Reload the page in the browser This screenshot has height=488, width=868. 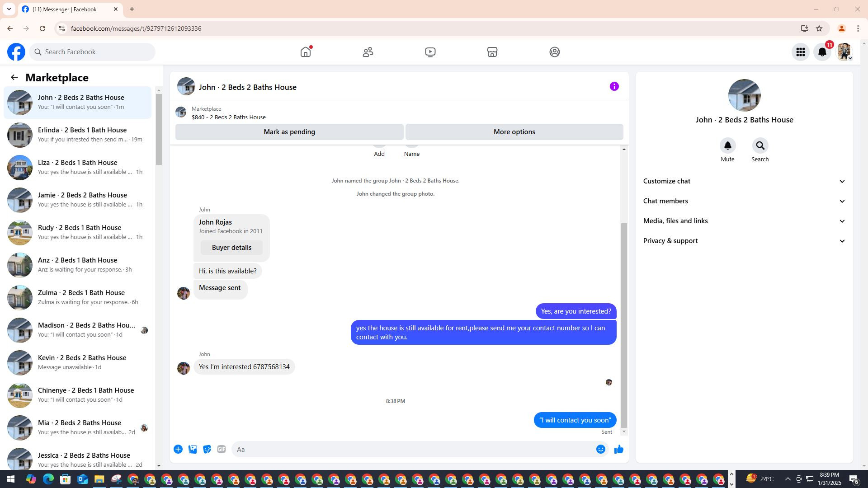[42, 28]
